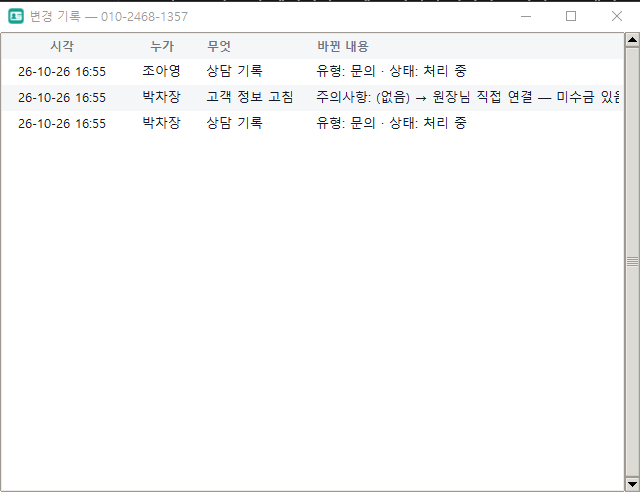Screen dimensions: 640x492
Task: Sort by the 누가 column header
Action: click(162, 46)
